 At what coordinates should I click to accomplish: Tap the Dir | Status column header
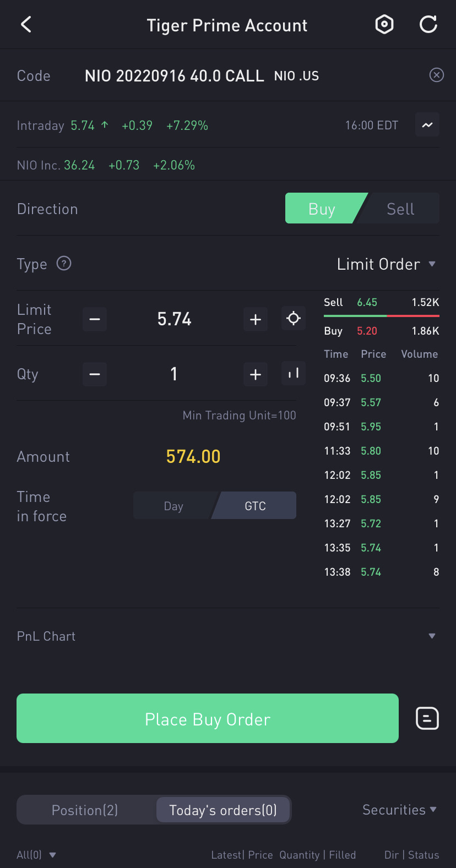point(412,855)
